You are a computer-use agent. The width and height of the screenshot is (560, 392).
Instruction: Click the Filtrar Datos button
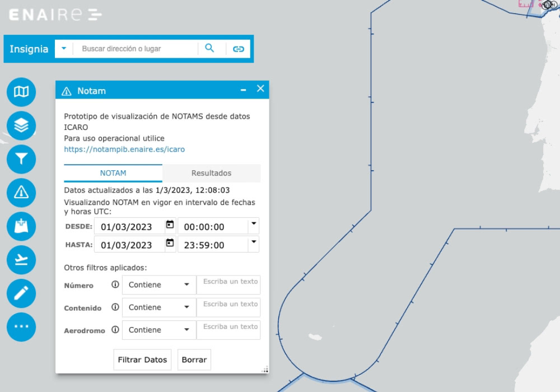click(142, 360)
